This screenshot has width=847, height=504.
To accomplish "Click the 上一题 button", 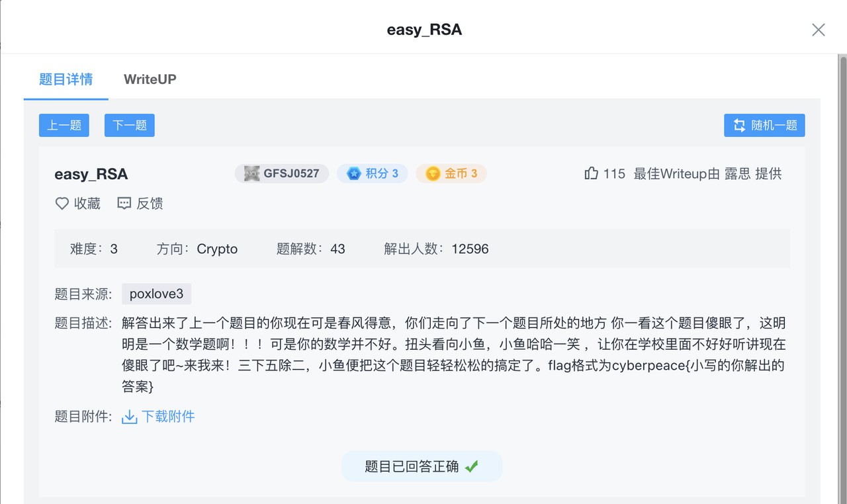I will (x=64, y=125).
